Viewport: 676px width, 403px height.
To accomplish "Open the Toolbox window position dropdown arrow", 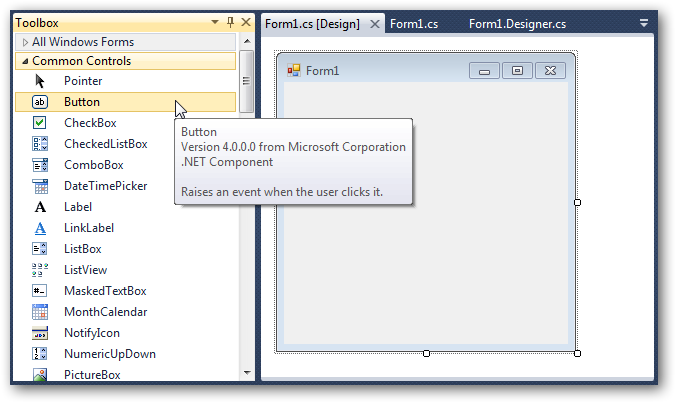I will coord(214,23).
